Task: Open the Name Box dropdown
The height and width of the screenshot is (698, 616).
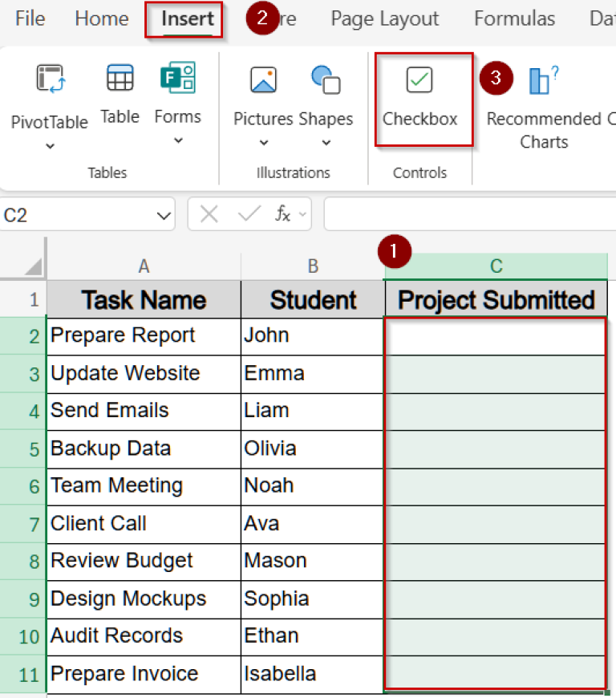Action: tap(164, 215)
